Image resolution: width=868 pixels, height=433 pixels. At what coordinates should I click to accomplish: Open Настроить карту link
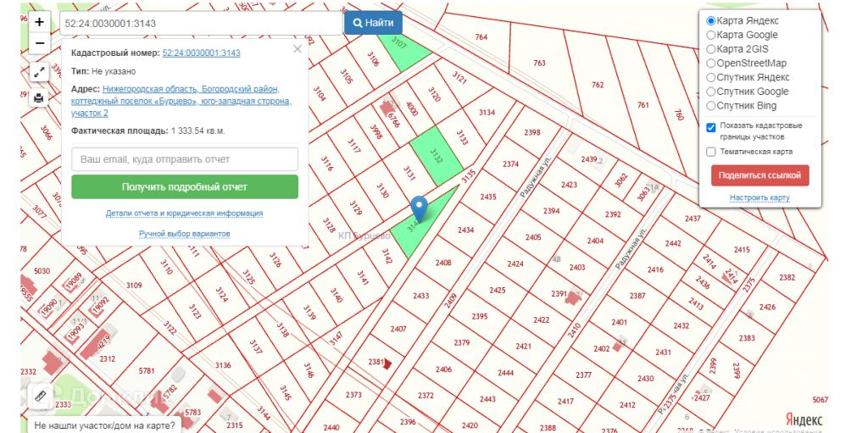click(759, 197)
